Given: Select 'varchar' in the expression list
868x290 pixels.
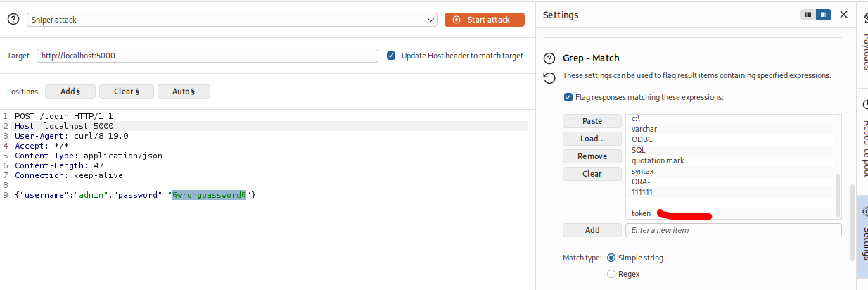Looking at the screenshot, I should click(x=730, y=129).
